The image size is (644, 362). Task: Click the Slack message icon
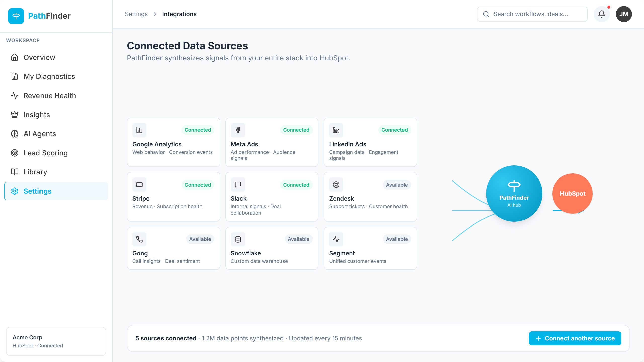238,185
